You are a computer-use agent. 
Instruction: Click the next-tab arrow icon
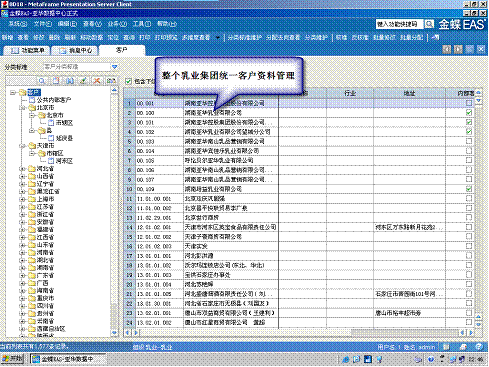point(458,49)
